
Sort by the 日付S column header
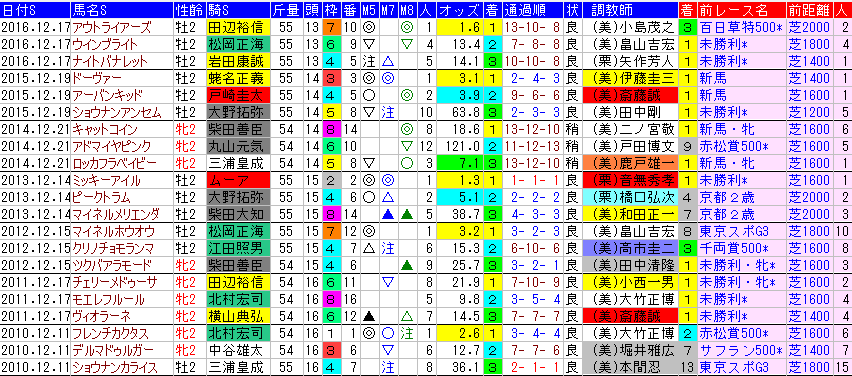click(x=35, y=10)
